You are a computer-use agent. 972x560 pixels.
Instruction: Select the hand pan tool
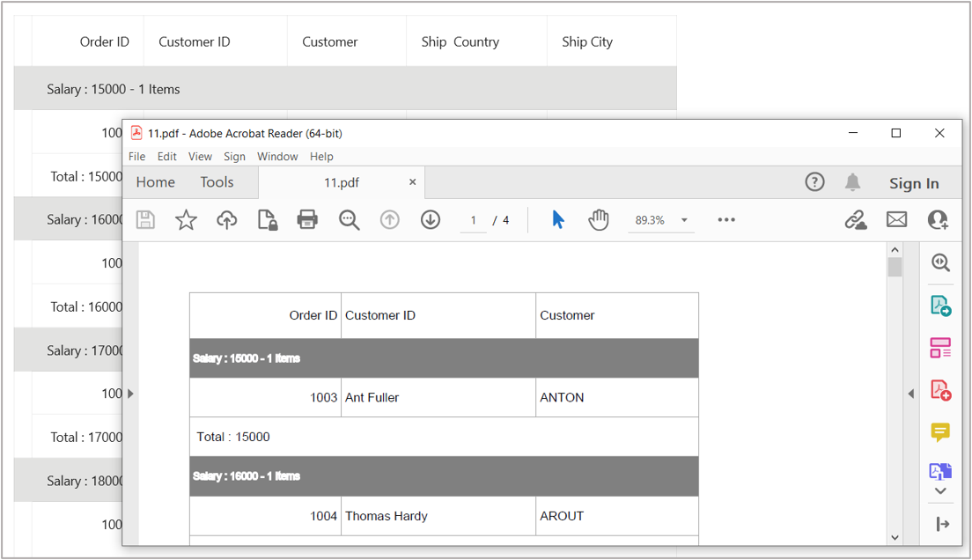tap(599, 220)
